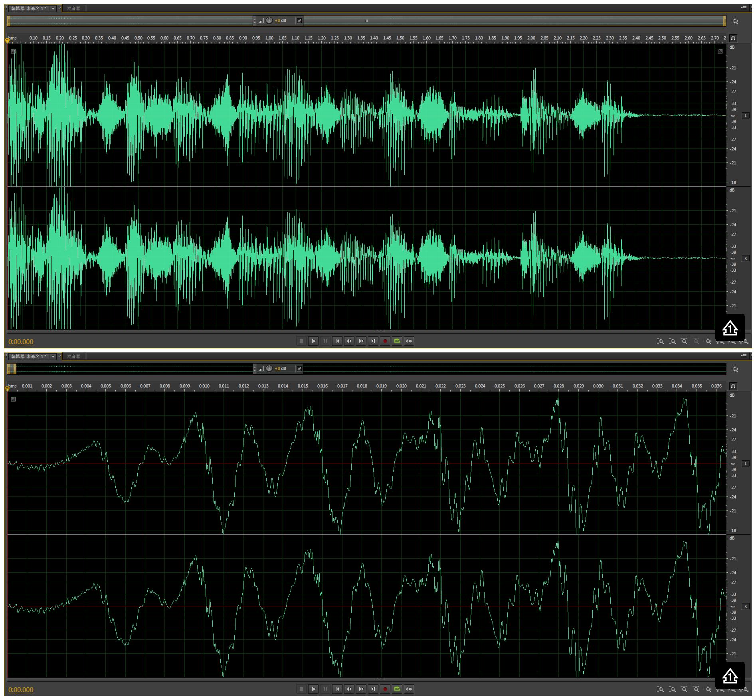
Task: Switch to 混音器 tab in lower panel
Action: (x=73, y=356)
